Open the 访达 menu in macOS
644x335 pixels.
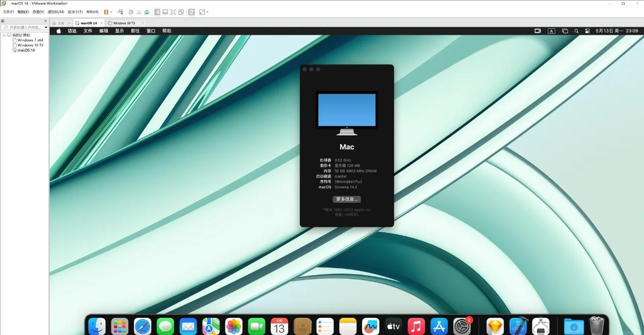tap(72, 31)
